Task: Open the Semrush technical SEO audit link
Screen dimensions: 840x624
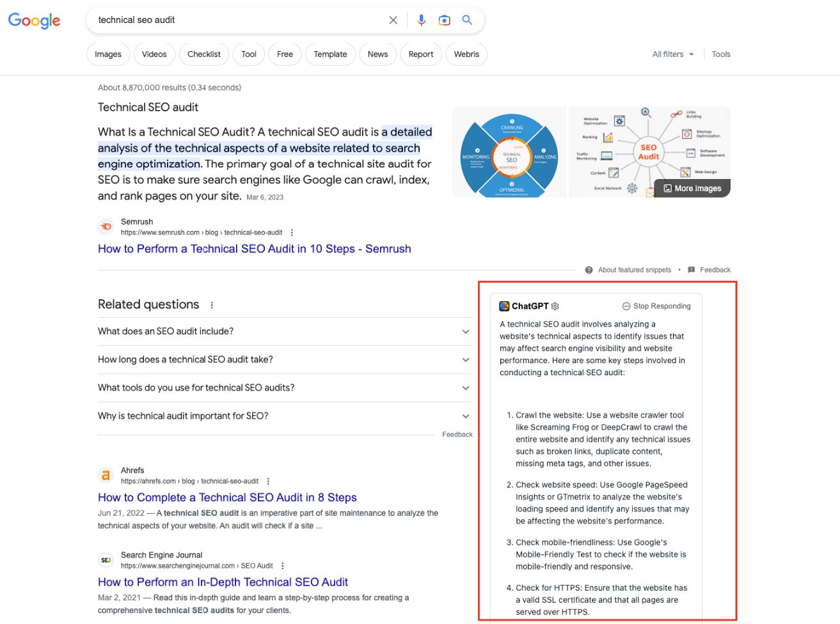Action: 254,249
